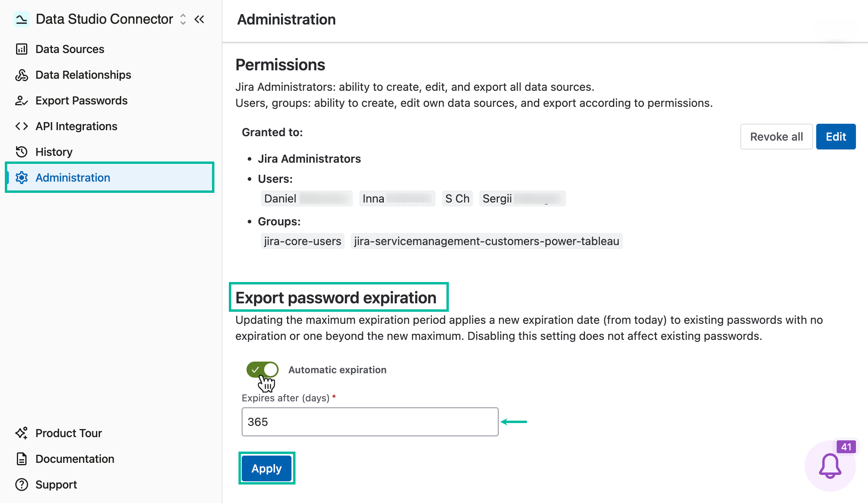Click Apply to save expiration settings
Screen dimensions: 868x503
267,468
